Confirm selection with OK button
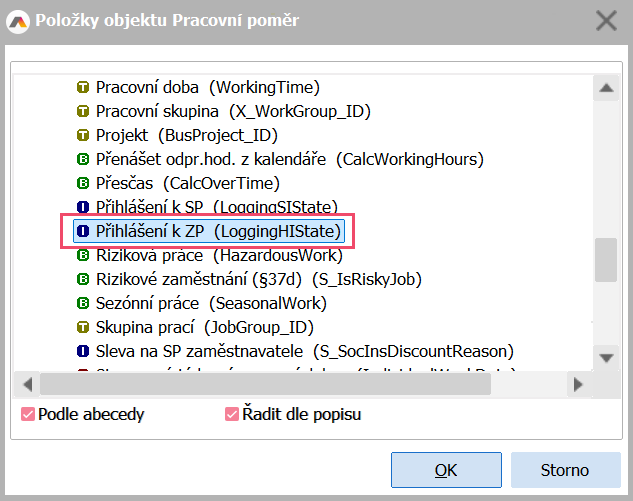633x501 pixels. (446, 469)
